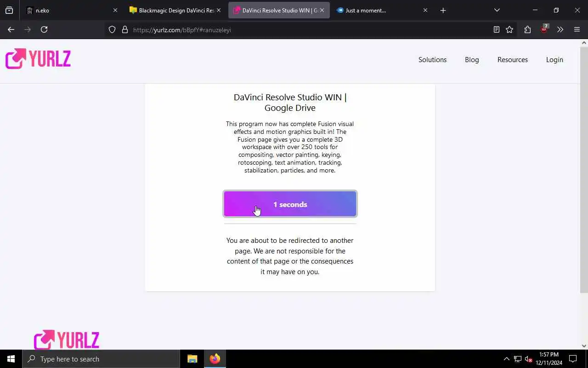Open the notification center icon

pyautogui.click(x=573, y=359)
